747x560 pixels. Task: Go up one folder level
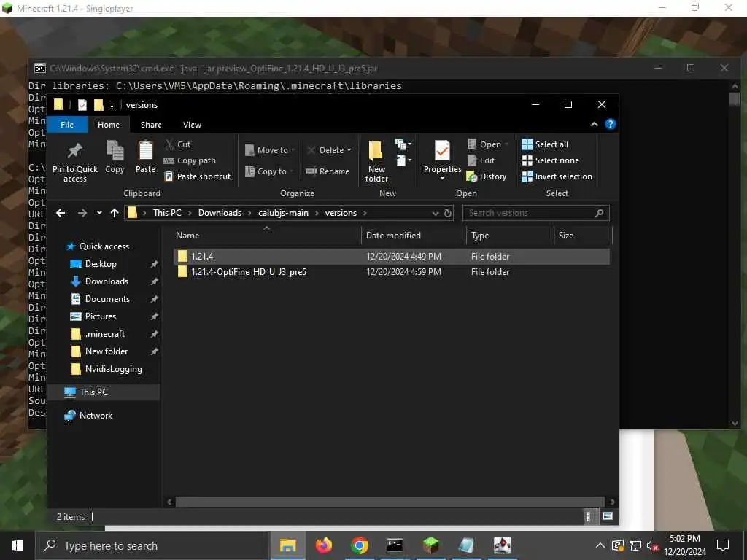[x=115, y=213]
